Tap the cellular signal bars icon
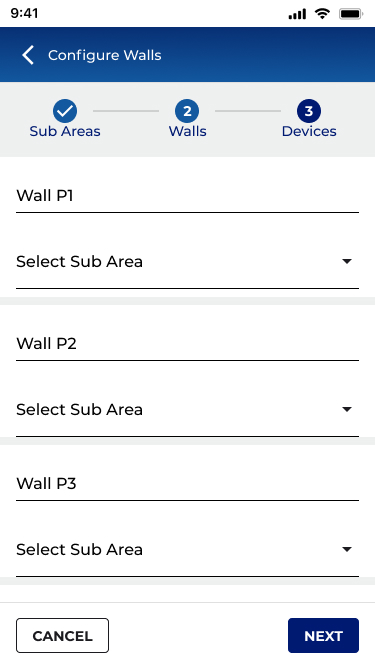This screenshot has width=375, height=669. pyautogui.click(x=297, y=14)
